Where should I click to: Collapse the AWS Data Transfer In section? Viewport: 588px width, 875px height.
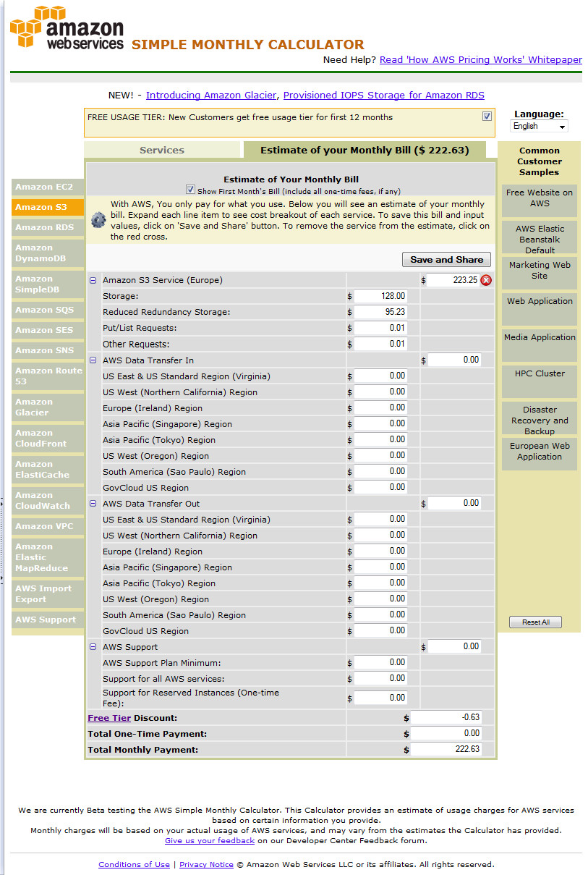(x=93, y=360)
